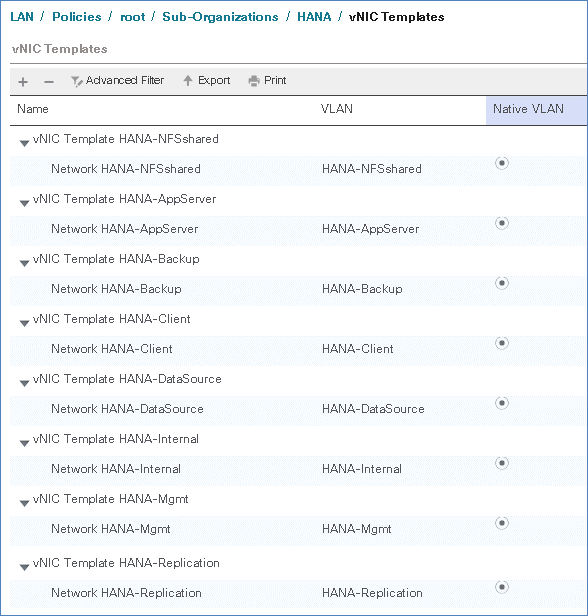Select Native VLAN radio for HANA-NFSshared

coord(502,163)
